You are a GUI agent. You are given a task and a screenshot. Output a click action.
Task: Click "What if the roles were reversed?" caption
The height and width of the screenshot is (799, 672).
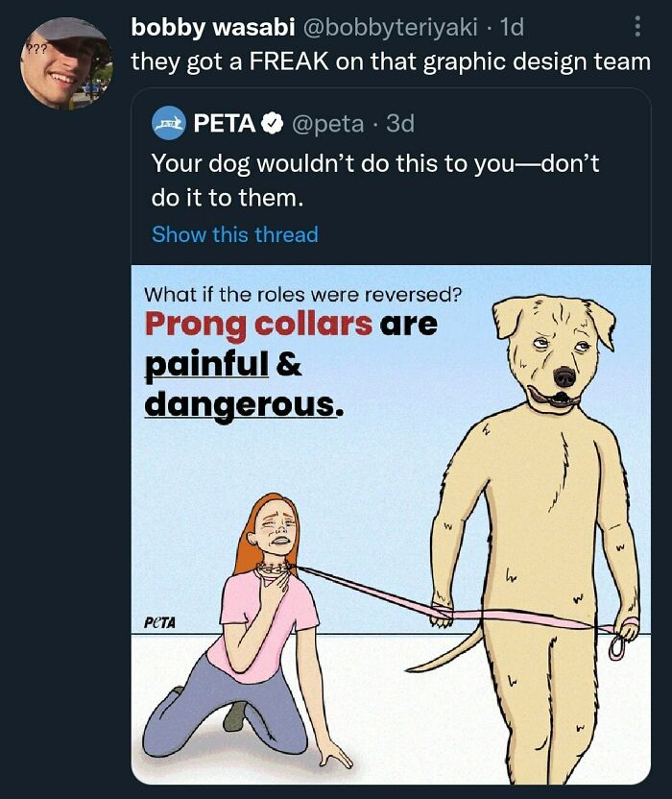pyautogui.click(x=302, y=295)
